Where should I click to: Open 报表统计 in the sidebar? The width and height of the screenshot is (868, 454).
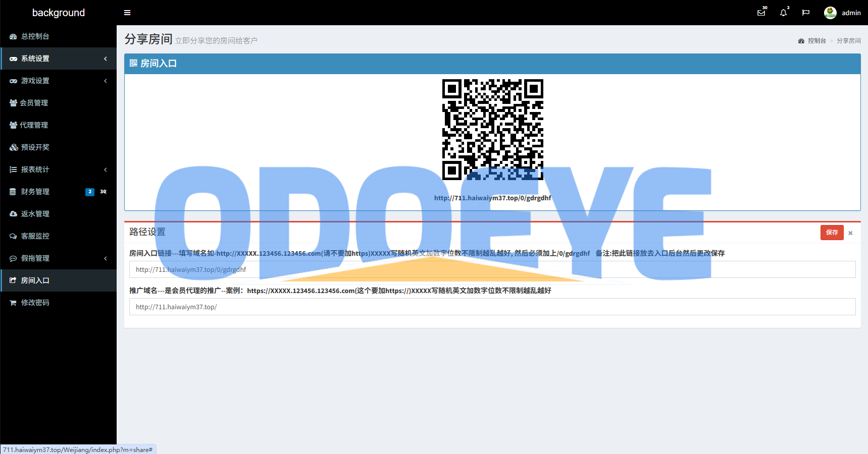[x=59, y=169]
